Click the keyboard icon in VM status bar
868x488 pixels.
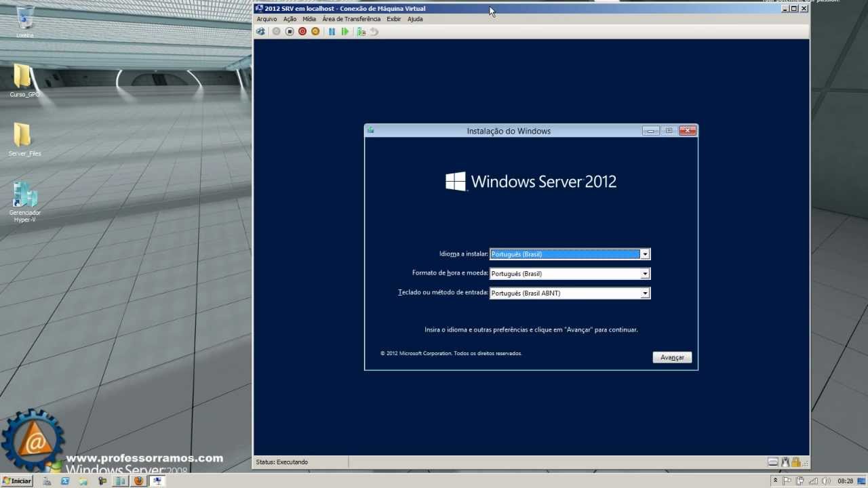point(773,462)
